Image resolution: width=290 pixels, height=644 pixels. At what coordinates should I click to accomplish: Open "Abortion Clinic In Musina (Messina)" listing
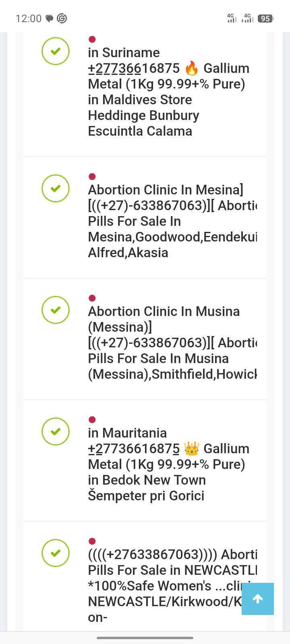[164, 312]
